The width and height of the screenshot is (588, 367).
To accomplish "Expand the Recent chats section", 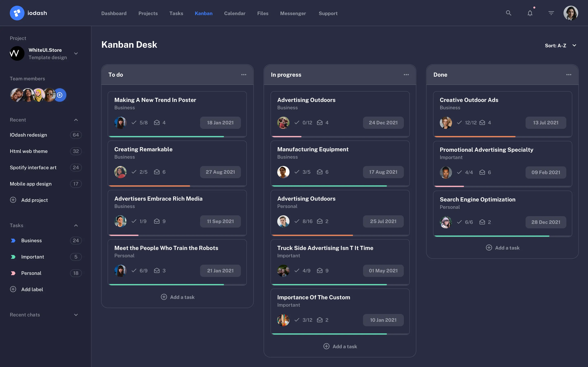I will click(x=76, y=315).
